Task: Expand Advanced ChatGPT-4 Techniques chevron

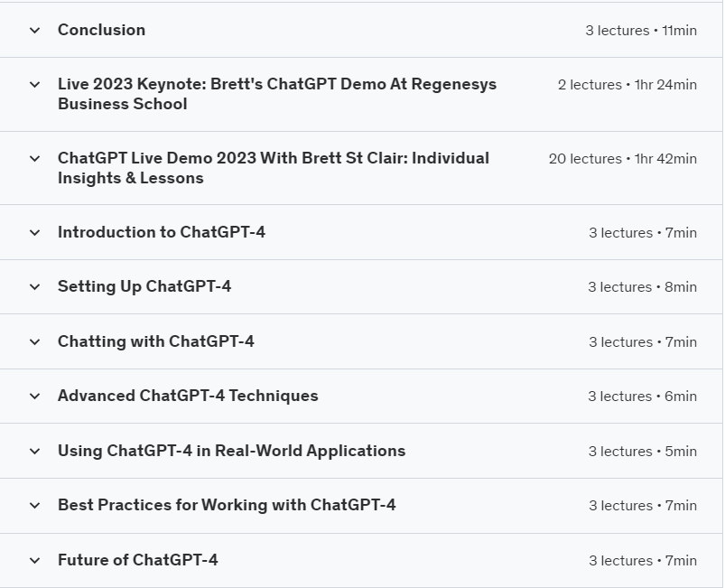Action: [x=34, y=396]
